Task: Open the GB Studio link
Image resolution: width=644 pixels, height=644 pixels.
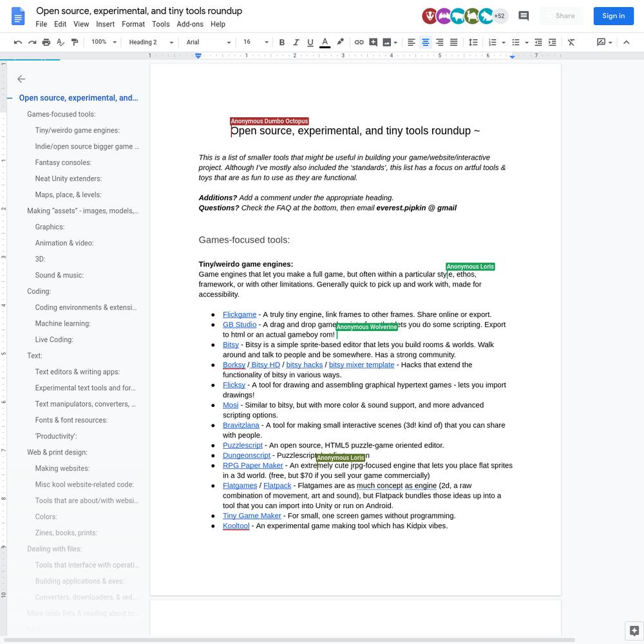Action: click(x=240, y=325)
